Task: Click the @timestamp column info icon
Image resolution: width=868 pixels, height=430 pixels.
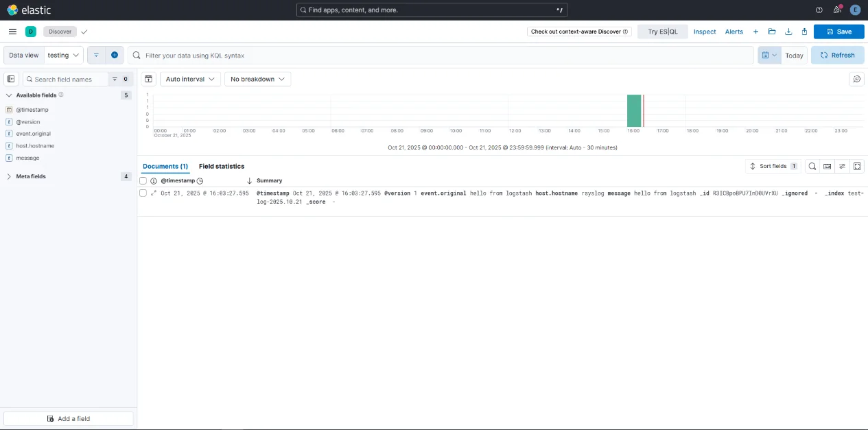Action: 154,180
